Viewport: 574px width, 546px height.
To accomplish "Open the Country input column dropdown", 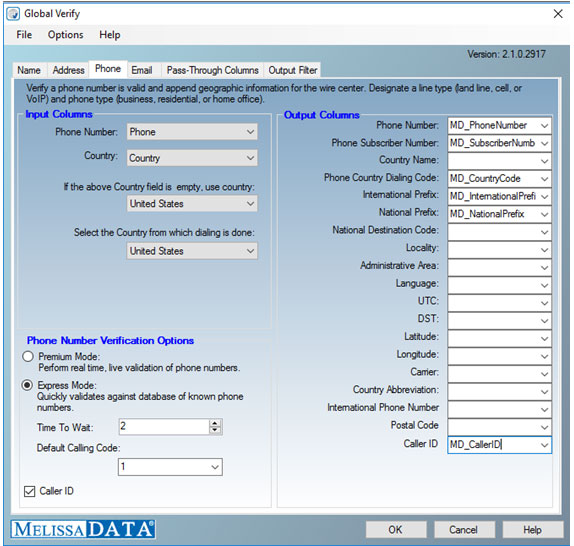I will (192, 158).
